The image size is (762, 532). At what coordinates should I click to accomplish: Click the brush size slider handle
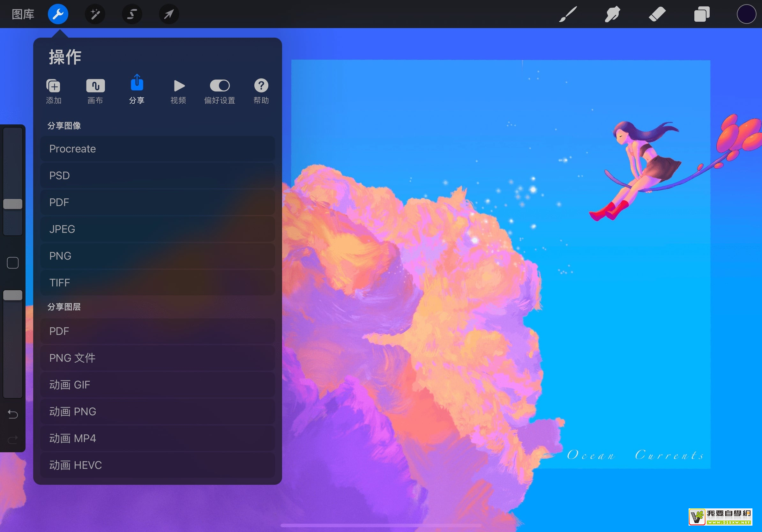13,204
